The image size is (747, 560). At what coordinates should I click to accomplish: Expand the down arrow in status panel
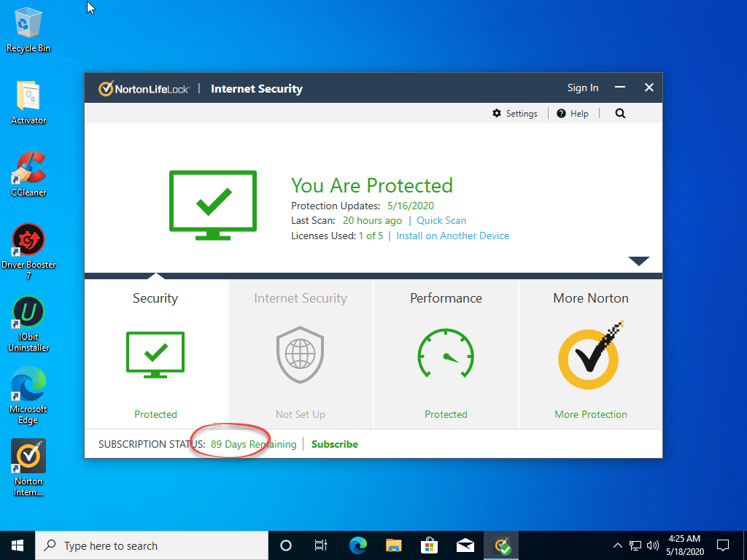coord(639,261)
